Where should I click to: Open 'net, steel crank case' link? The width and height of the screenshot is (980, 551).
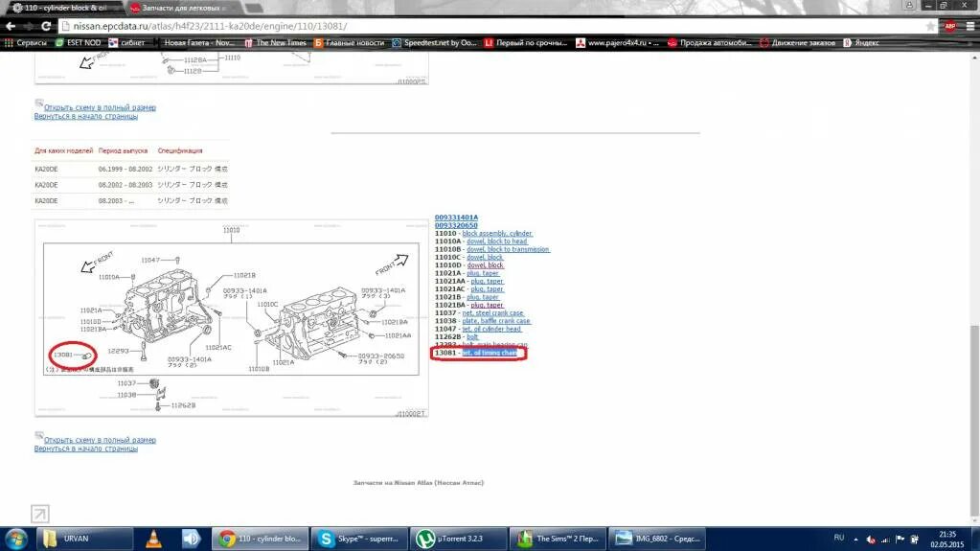tap(492, 313)
